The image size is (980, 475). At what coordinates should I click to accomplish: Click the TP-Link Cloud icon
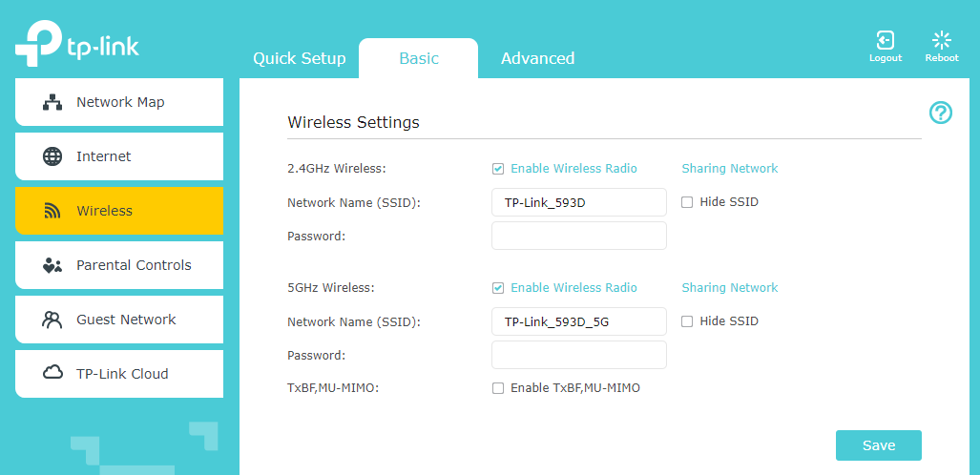coord(52,374)
